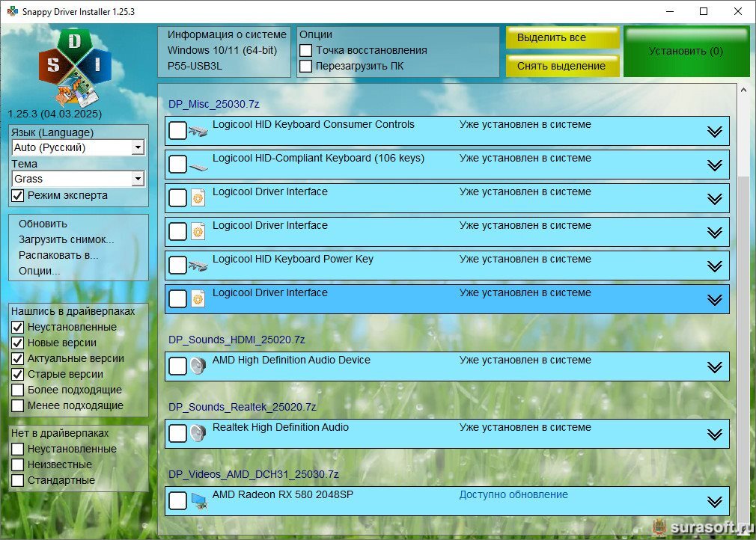The image size is (756, 540).
Task: Expand Logicool HID-Compliant Keyboard (106 keys) arrow
Action: (715, 165)
